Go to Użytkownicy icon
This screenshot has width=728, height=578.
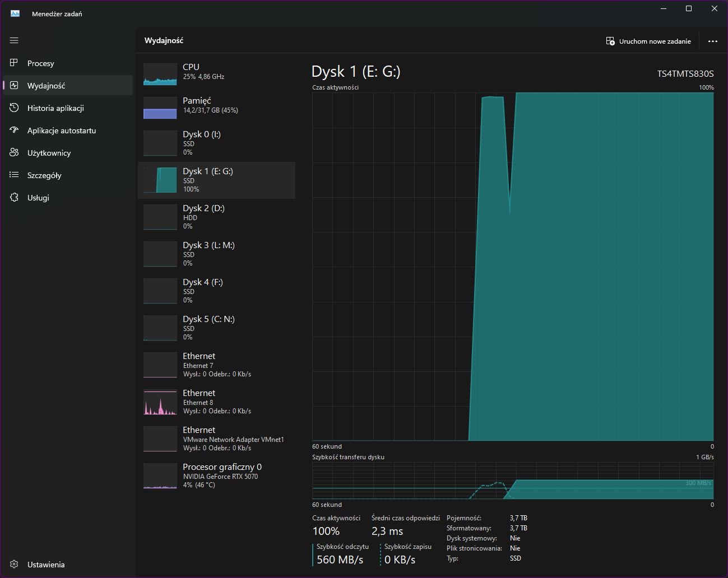point(14,152)
